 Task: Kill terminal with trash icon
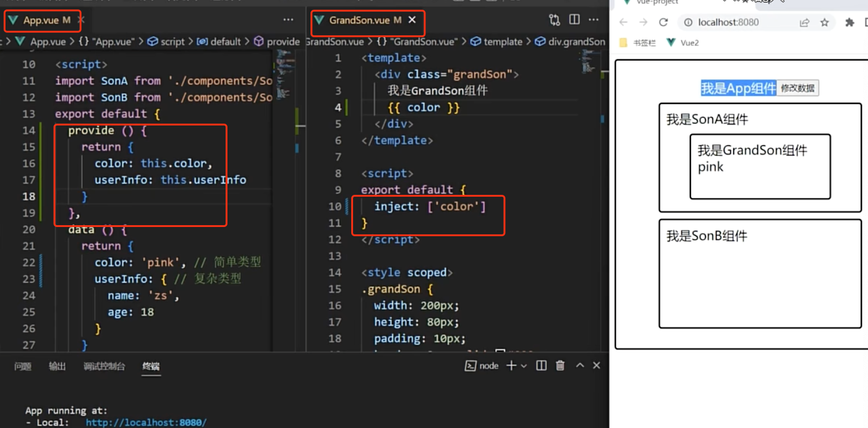click(x=560, y=366)
